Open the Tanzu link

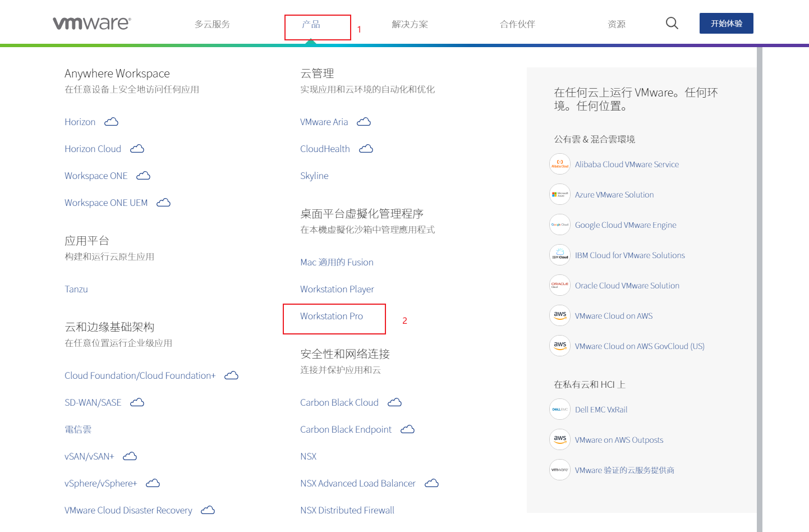coord(76,289)
